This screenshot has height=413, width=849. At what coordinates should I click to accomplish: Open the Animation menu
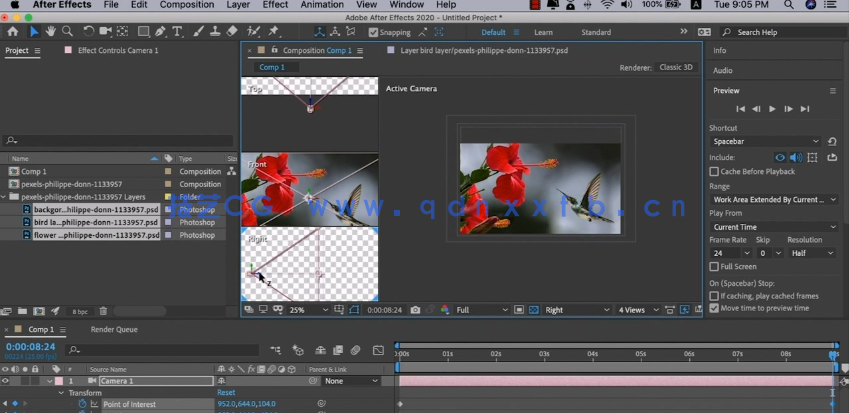click(x=322, y=5)
